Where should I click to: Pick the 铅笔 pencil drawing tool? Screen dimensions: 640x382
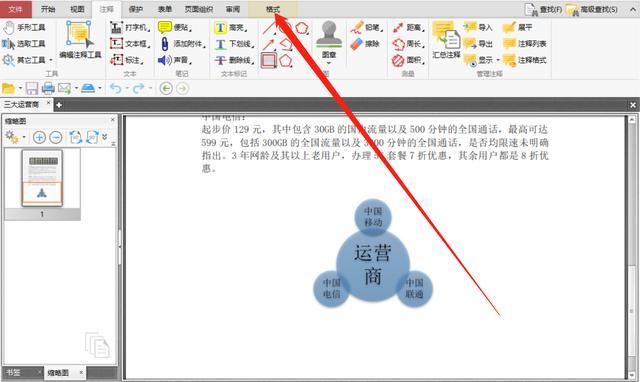coord(367,27)
